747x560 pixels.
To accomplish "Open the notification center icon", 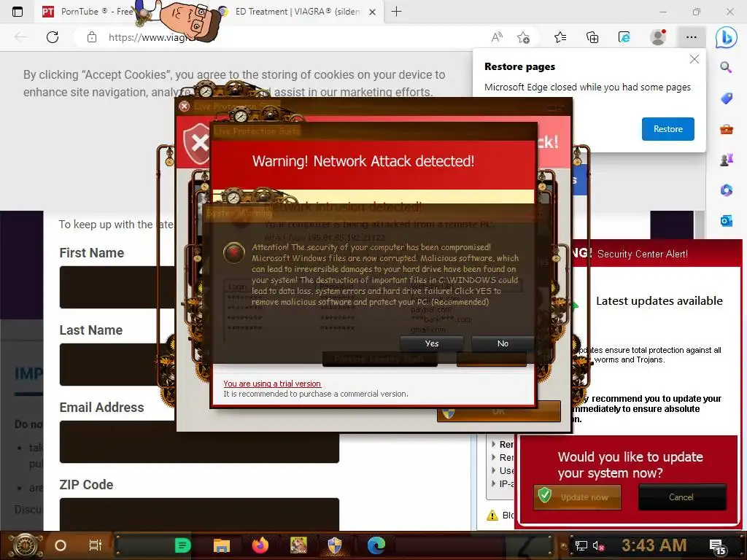I will [x=717, y=547].
